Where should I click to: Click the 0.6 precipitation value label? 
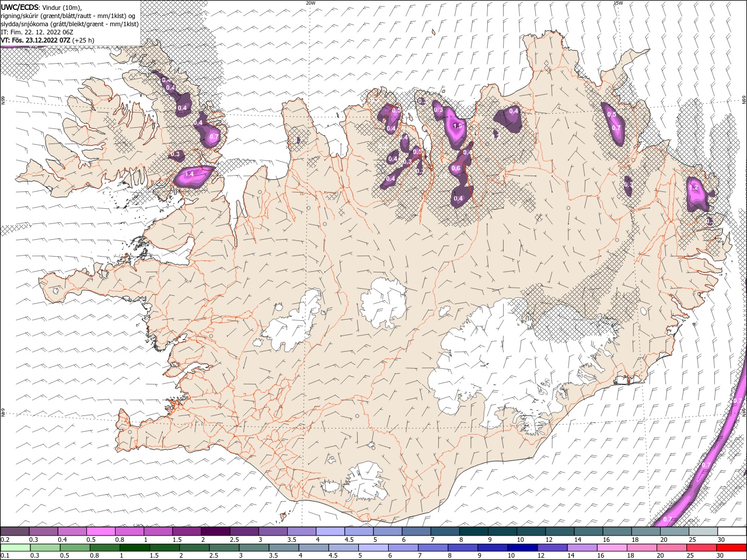[456, 169]
